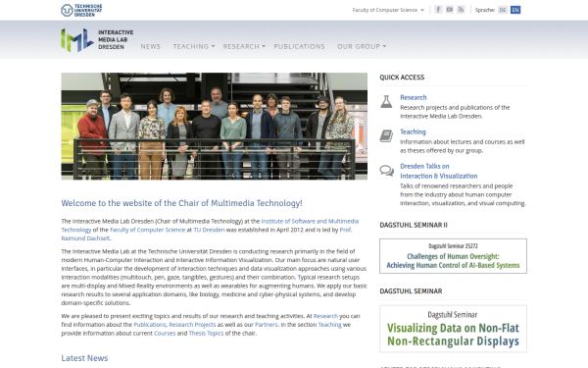588x368 pixels.
Task: Open the RSS feed icon
Action: coord(461,10)
